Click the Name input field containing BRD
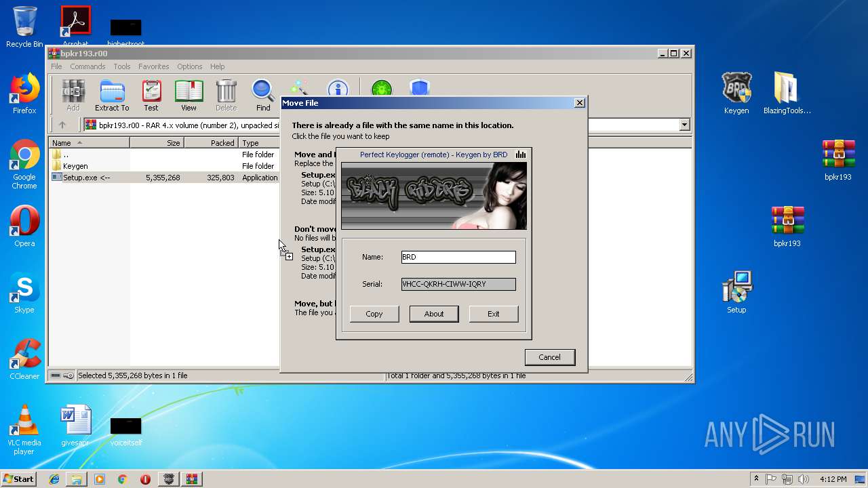 pos(458,257)
